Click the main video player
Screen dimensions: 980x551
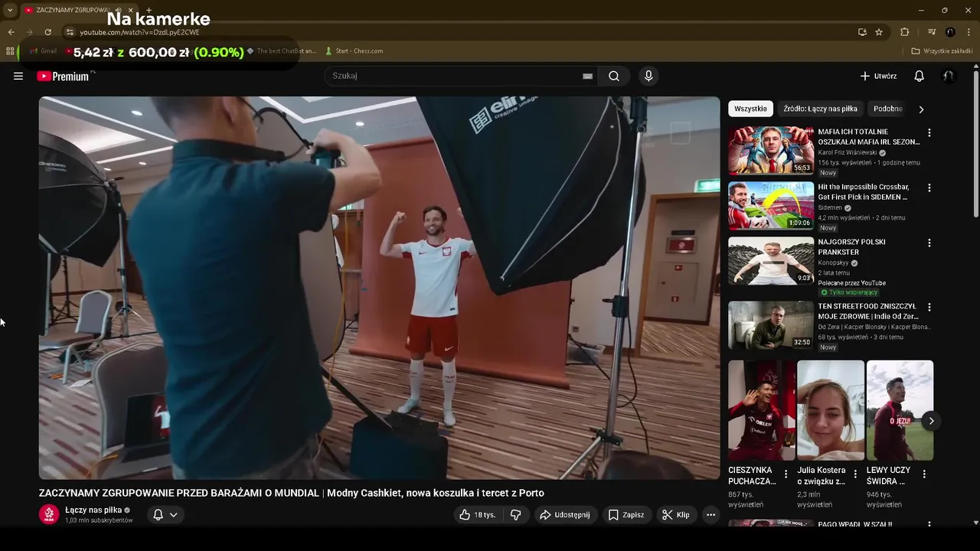click(379, 288)
